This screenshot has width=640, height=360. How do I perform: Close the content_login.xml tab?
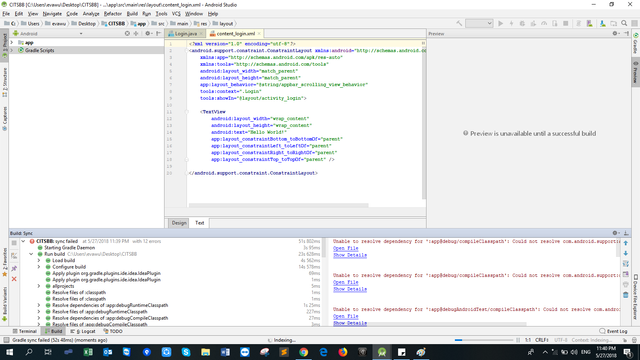(x=259, y=33)
